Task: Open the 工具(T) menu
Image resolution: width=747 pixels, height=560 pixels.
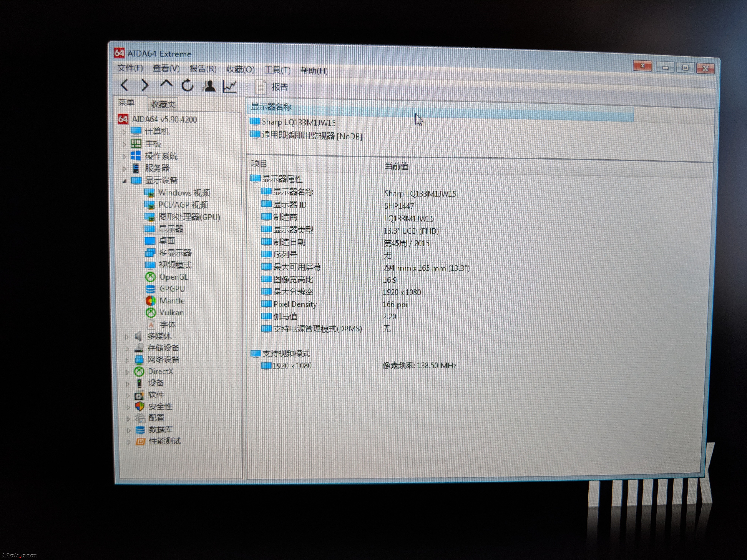Action: [277, 70]
